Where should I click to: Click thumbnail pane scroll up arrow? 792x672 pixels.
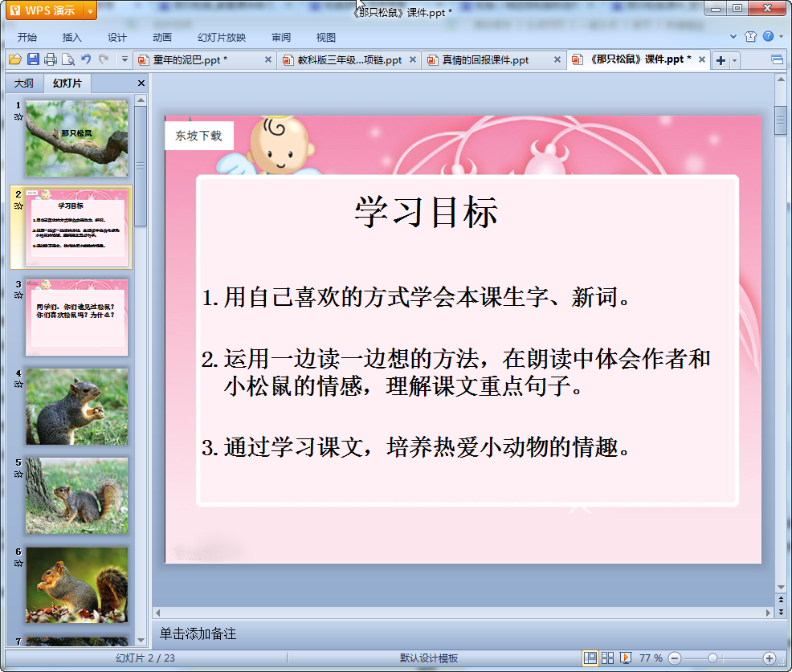(141, 100)
